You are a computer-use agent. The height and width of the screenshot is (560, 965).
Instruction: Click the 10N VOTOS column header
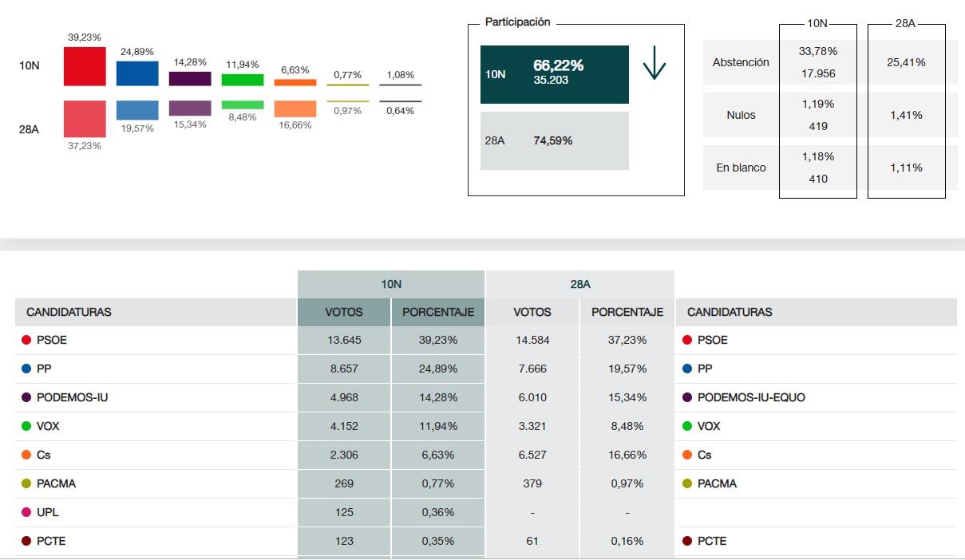point(344,312)
